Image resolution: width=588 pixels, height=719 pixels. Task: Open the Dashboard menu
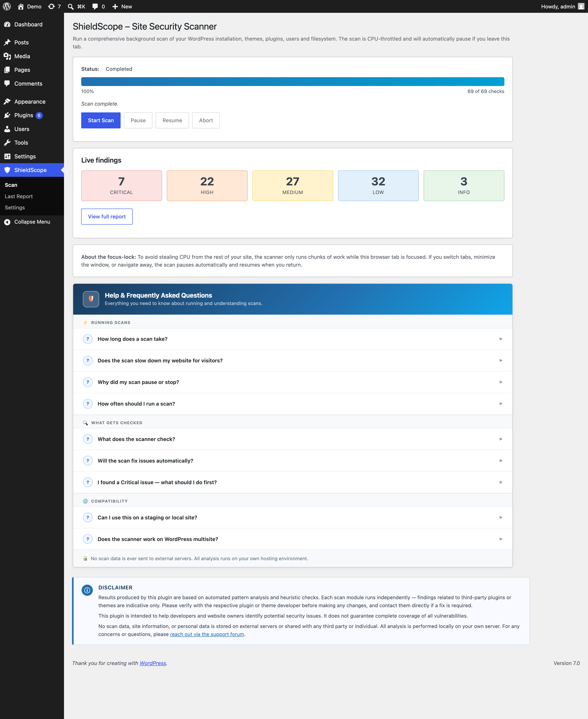(32, 24)
